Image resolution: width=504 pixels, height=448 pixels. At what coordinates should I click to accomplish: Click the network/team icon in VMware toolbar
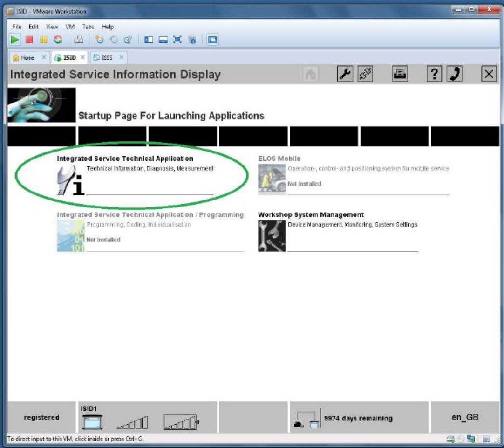(x=78, y=40)
